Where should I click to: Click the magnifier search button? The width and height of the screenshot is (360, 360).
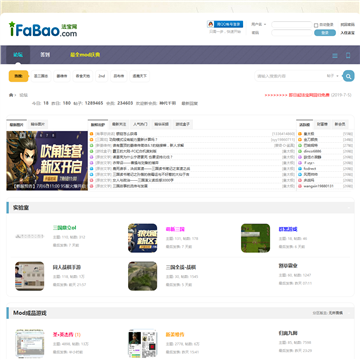coord(348,76)
